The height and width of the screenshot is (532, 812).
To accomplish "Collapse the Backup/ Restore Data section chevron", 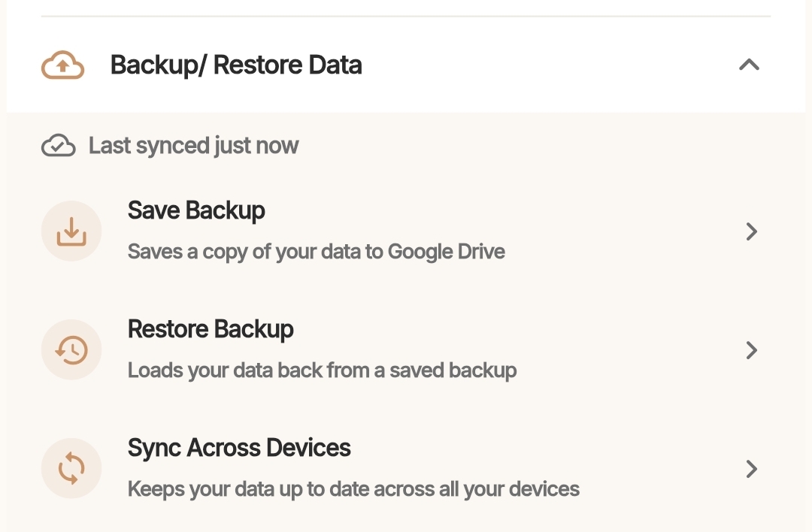I will [x=749, y=65].
